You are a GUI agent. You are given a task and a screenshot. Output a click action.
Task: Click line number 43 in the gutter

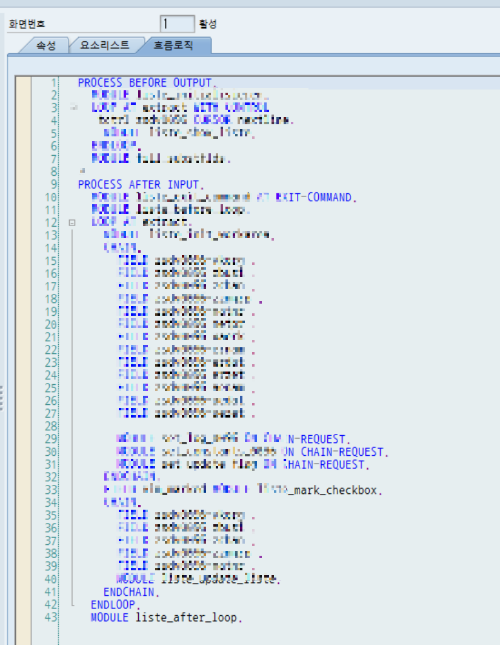click(x=51, y=617)
